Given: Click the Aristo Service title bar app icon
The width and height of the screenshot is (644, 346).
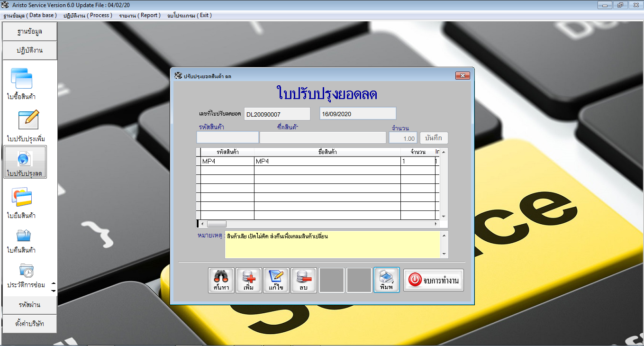Looking at the screenshot, I should click(x=6, y=5).
